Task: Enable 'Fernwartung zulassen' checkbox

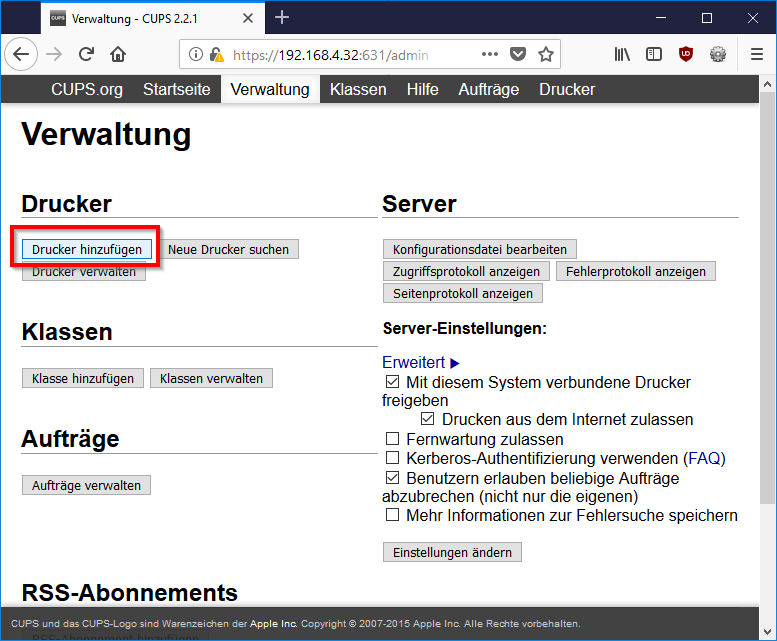Action: point(392,438)
